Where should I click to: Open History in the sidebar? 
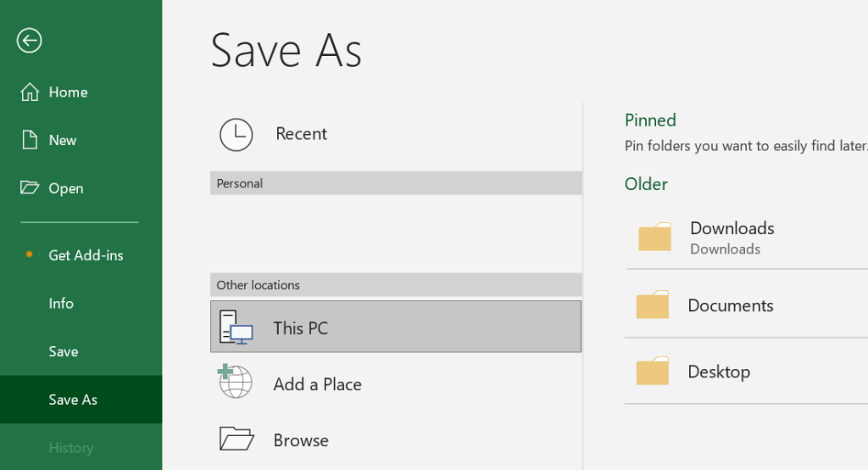tap(70, 448)
